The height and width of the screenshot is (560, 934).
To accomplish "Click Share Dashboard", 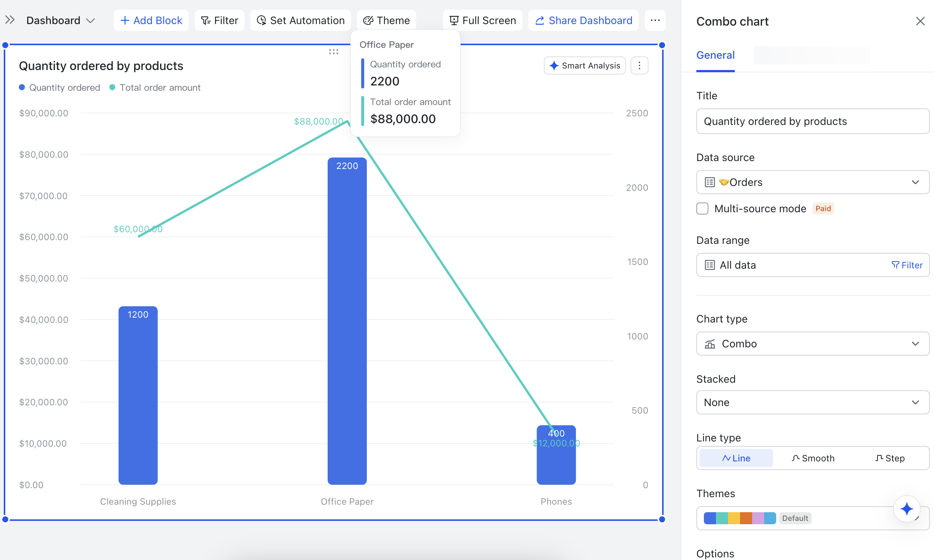I will pos(583,20).
